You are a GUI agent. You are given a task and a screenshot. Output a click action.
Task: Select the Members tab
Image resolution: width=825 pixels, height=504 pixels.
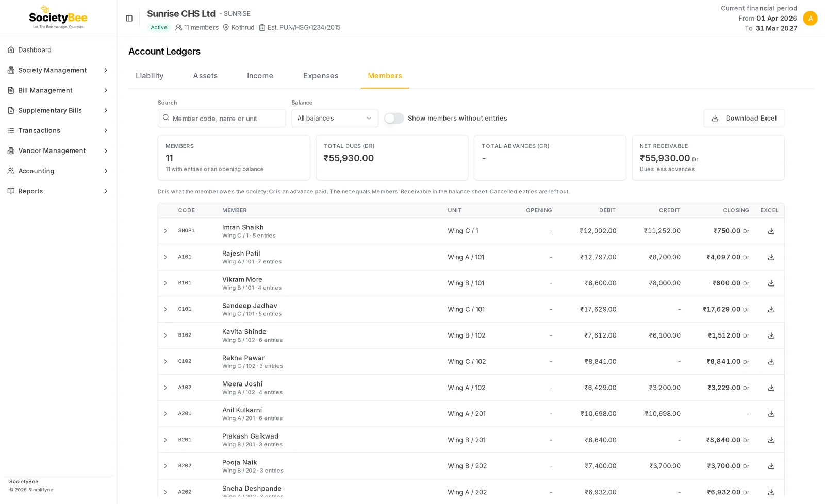[385, 76]
